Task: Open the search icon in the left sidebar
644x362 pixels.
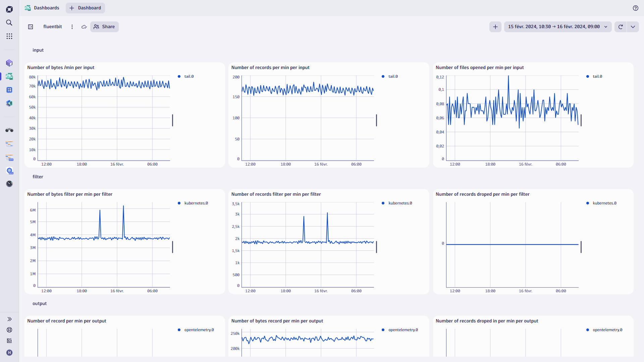Action: point(9,23)
